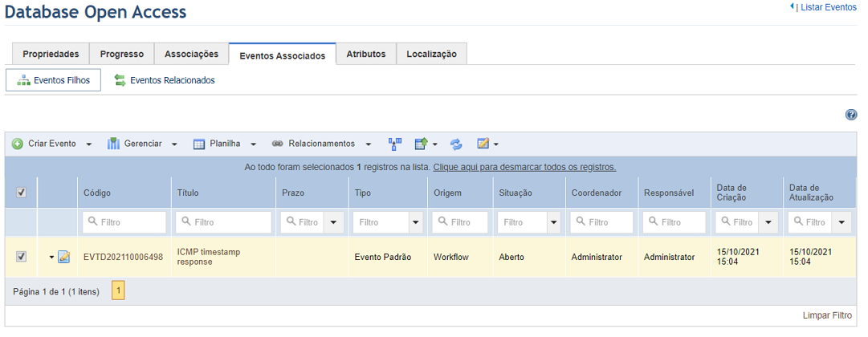
Task: Open the Situação filter dropdown arrow
Action: [553, 222]
